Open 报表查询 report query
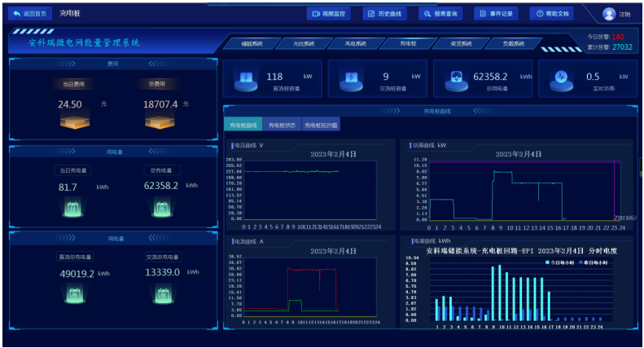644x348 pixels. coord(440,14)
